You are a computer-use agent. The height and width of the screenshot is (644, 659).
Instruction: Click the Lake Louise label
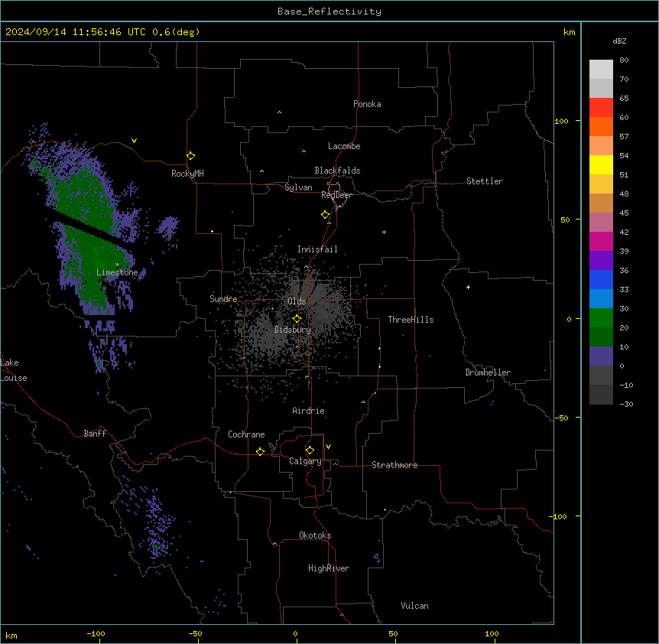tap(14, 370)
